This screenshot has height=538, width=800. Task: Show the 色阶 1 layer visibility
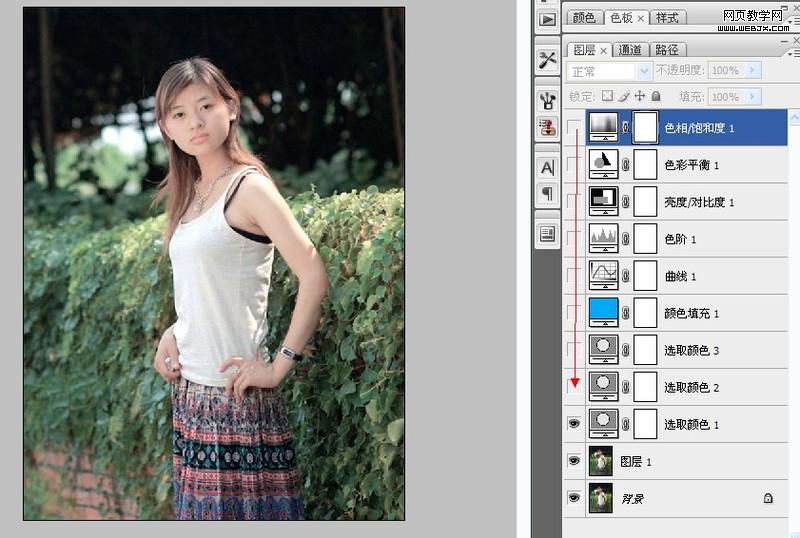point(574,238)
